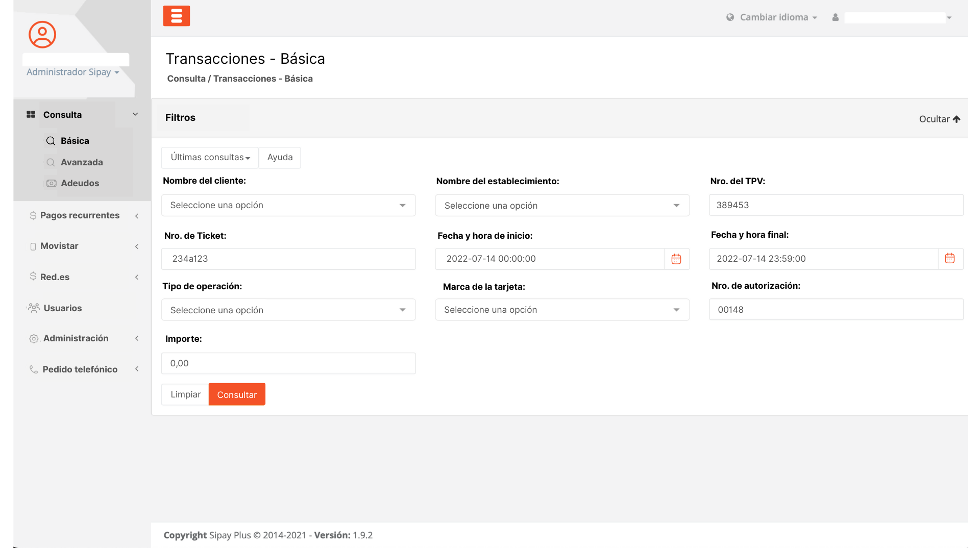
Task: Click the Limpiar button
Action: [x=185, y=394]
